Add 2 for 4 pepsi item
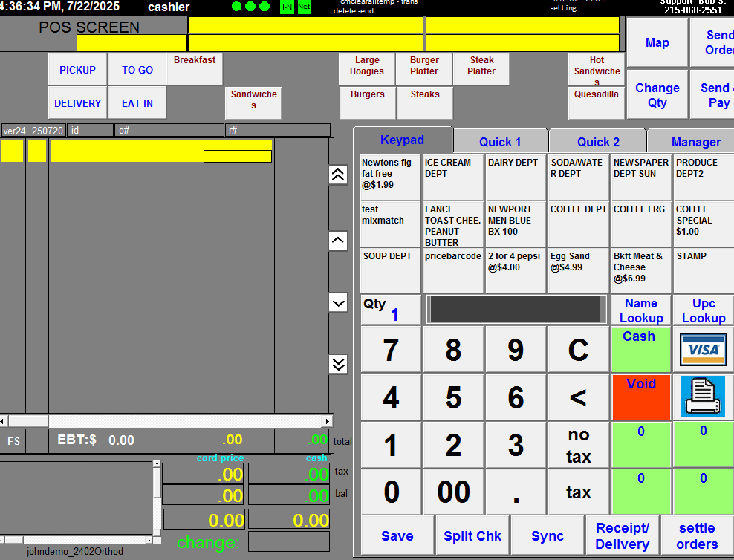This screenshot has width=734, height=560. (x=516, y=271)
